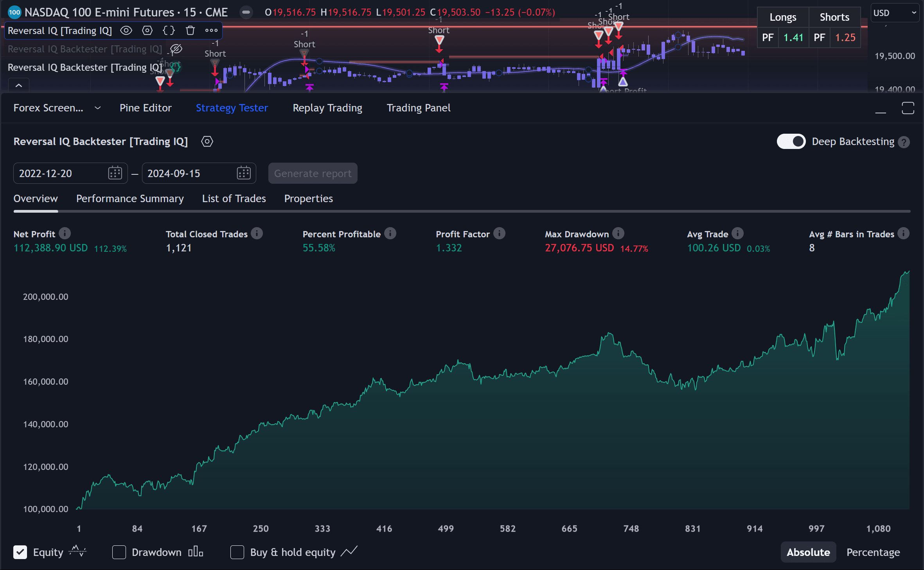Show info for Max Drawdown

[x=618, y=234]
